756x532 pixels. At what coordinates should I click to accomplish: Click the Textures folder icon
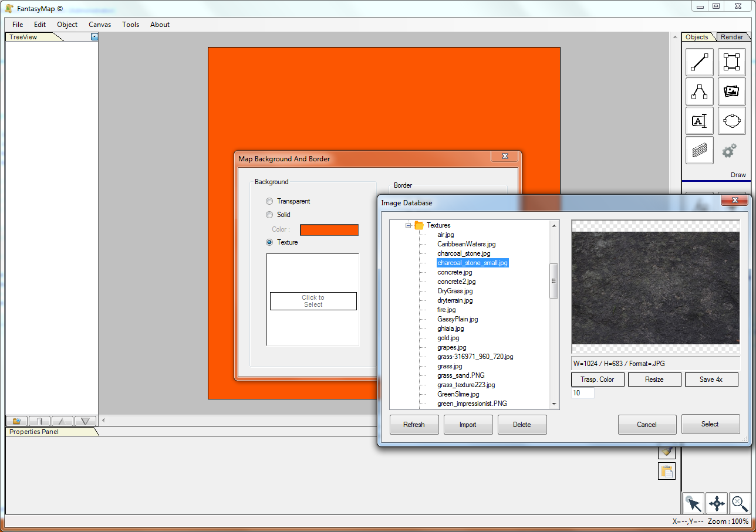(x=419, y=225)
